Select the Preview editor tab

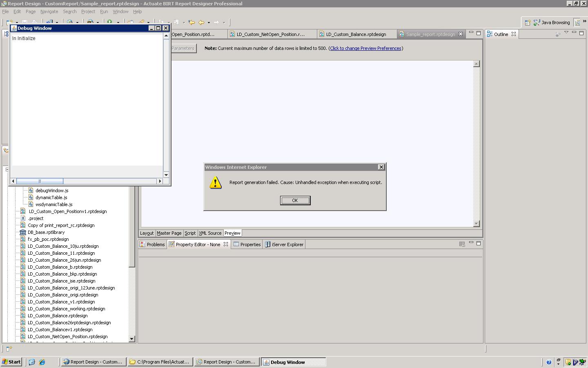(x=232, y=233)
